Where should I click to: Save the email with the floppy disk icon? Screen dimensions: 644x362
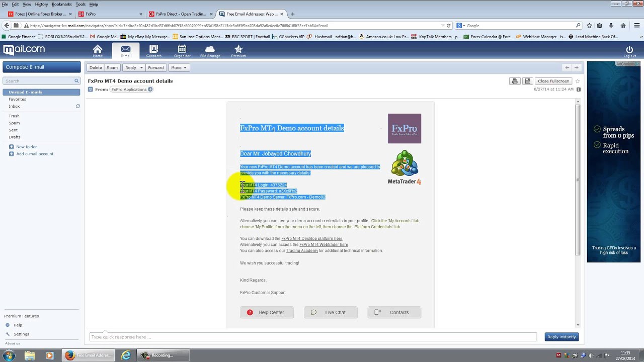click(x=527, y=81)
